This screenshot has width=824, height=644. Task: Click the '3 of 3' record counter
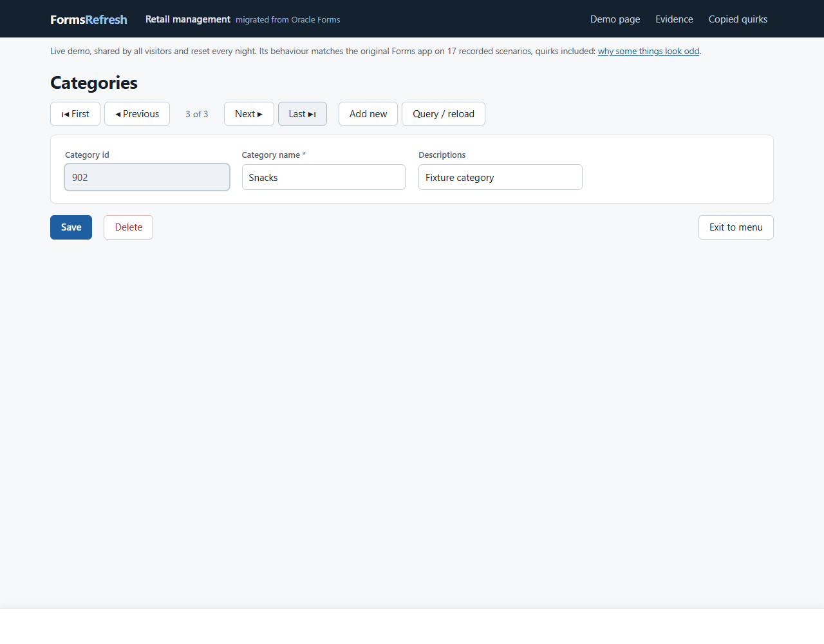click(197, 114)
